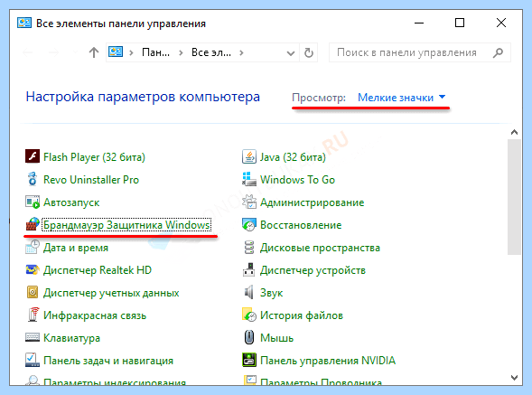The image size is (532, 395).
Task: Click the search magnifier icon
Action: coord(498,52)
